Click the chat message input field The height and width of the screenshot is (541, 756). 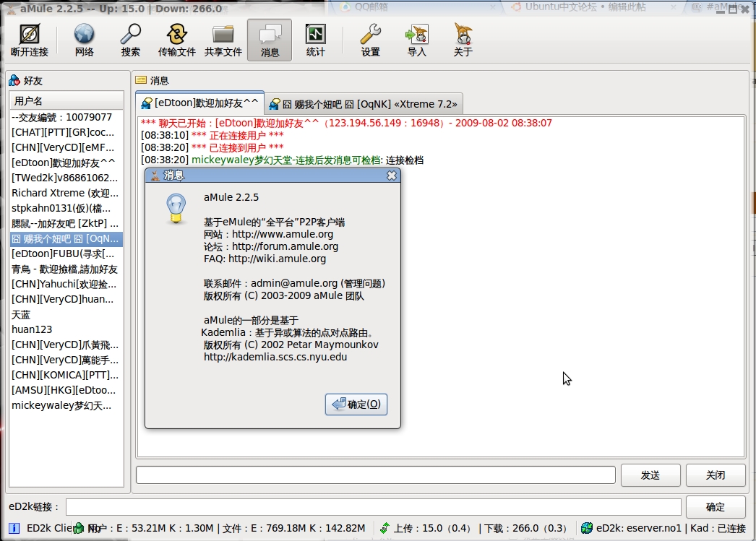[x=376, y=475]
